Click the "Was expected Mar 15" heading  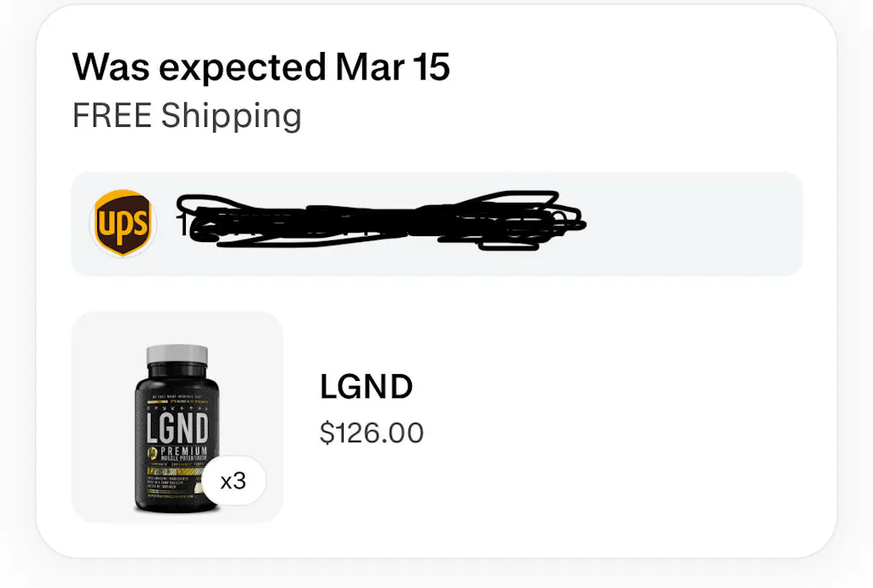pos(261,66)
